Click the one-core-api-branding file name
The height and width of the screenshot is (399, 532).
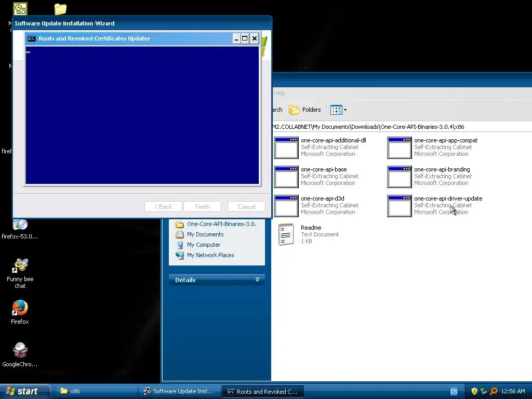point(442,169)
